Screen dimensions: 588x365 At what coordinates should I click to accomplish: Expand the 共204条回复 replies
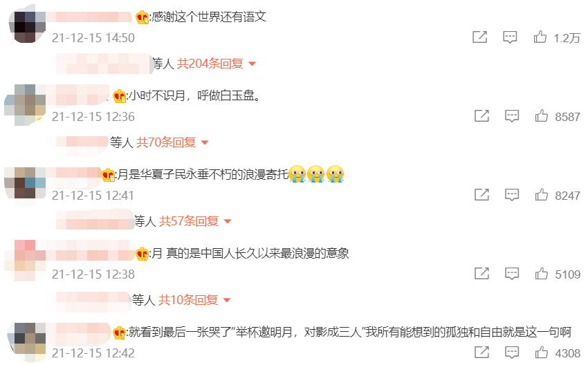[x=217, y=64]
